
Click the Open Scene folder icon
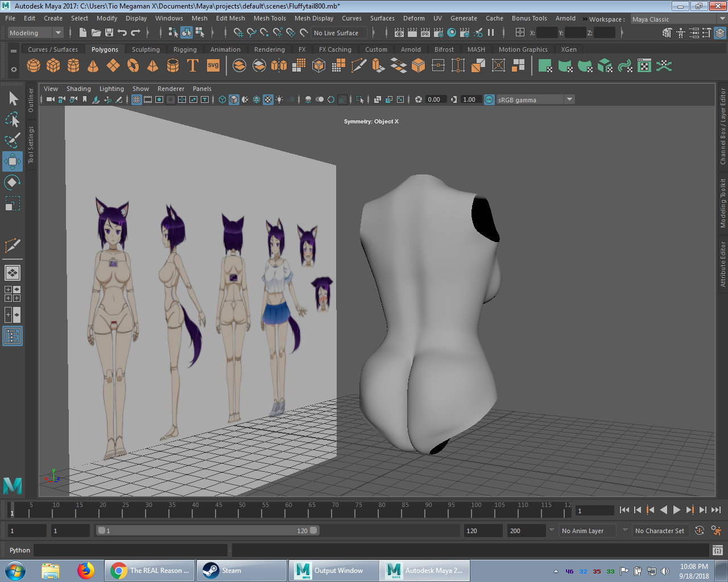[x=96, y=33]
